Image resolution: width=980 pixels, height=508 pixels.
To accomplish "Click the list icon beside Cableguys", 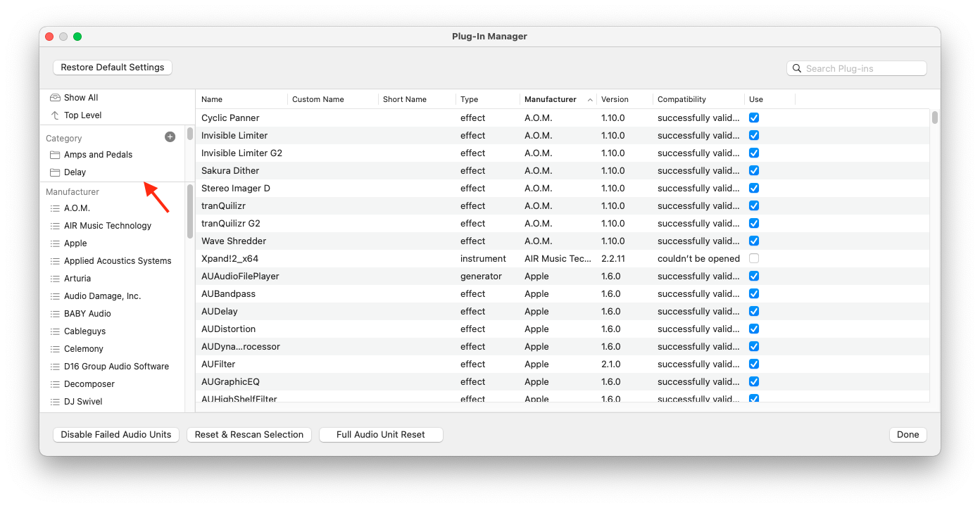I will click(x=55, y=331).
